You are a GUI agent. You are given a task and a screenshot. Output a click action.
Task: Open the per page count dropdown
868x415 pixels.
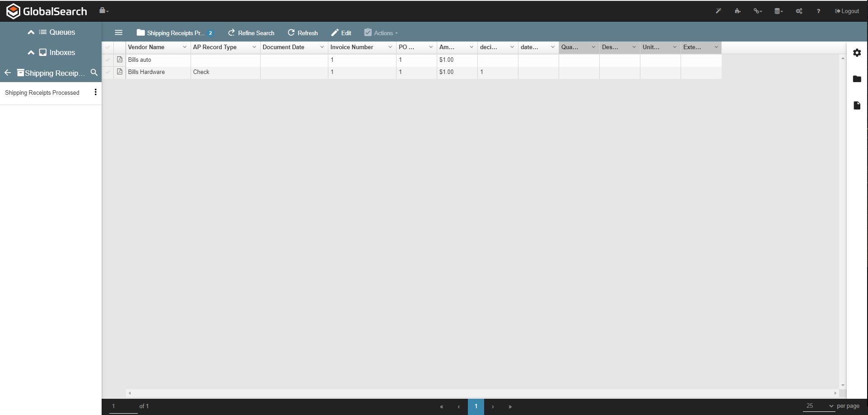[x=819, y=406]
